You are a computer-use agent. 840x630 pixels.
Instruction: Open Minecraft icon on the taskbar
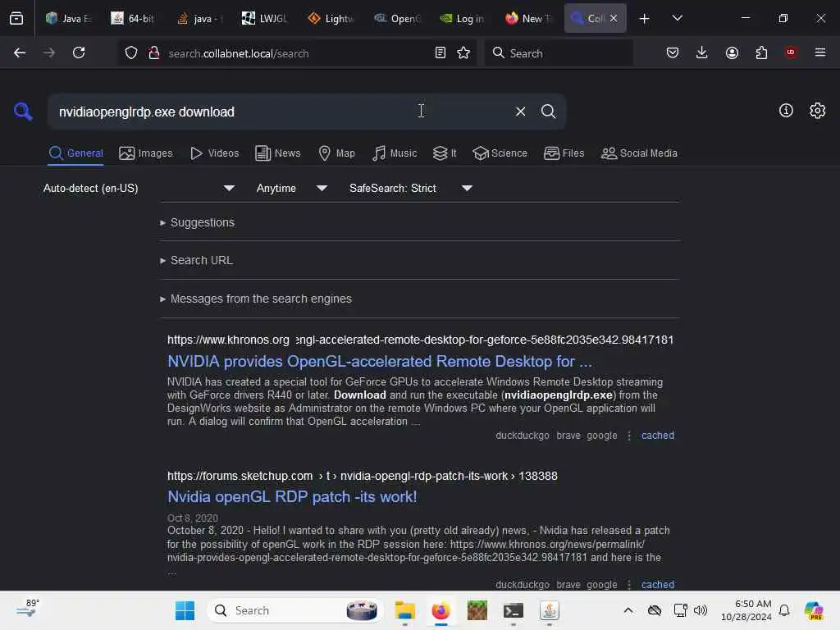477,610
